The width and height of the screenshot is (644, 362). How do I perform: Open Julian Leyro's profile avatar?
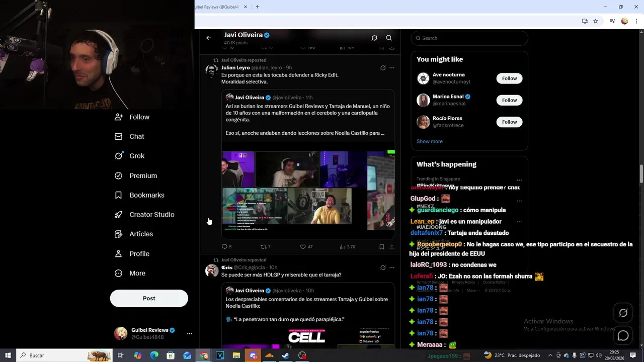[212, 70]
